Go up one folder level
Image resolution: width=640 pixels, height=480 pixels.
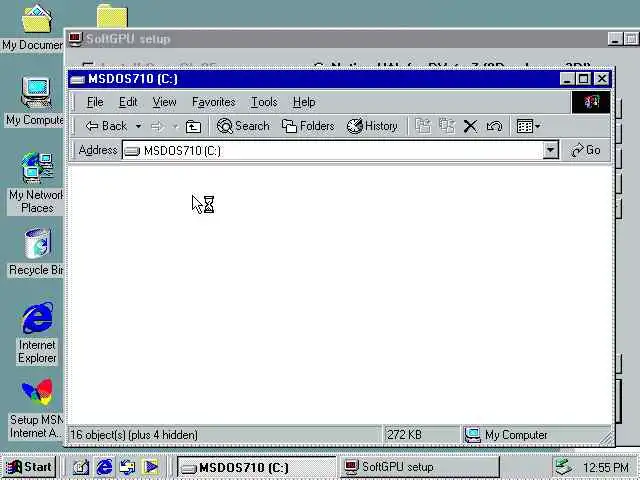click(193, 127)
